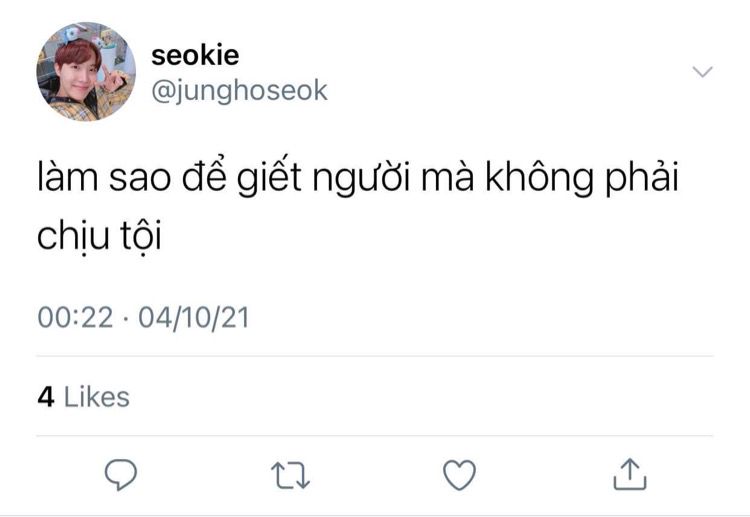Click the bold number 4 like count
Screen dimensions: 750x517
coord(46,397)
